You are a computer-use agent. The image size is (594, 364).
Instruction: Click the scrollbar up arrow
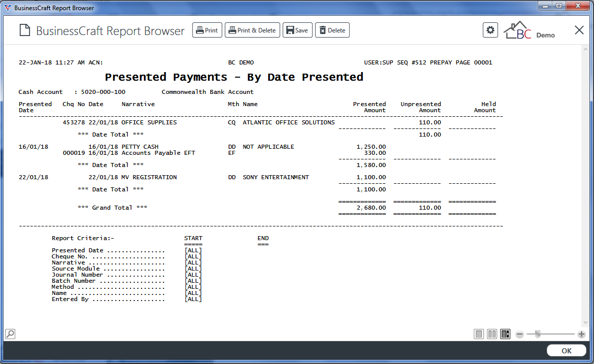[x=586, y=49]
